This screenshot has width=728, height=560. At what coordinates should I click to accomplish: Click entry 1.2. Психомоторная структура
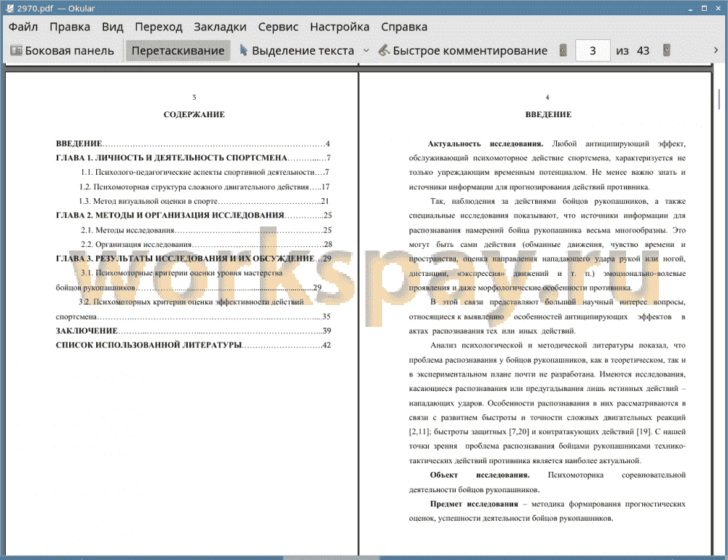tap(205, 187)
